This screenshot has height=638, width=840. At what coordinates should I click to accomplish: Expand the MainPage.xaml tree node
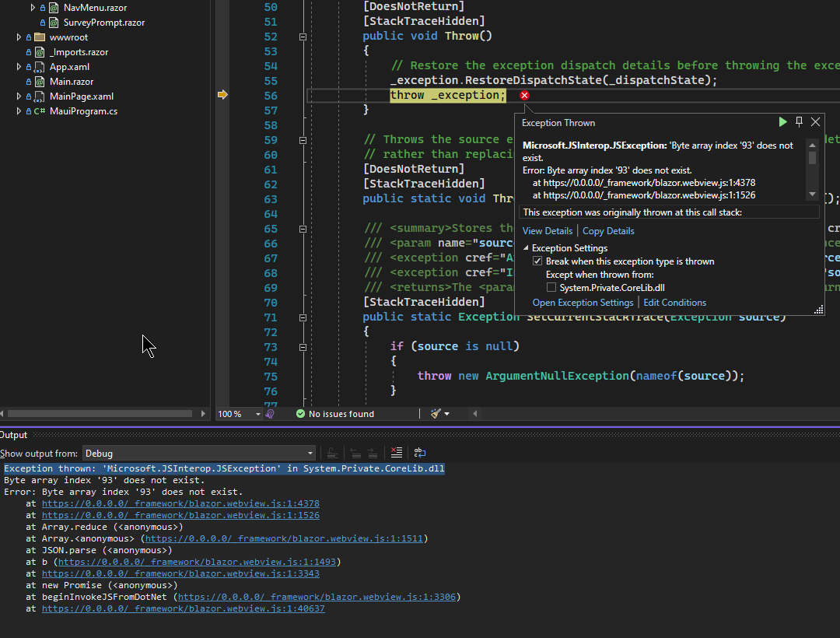point(19,96)
